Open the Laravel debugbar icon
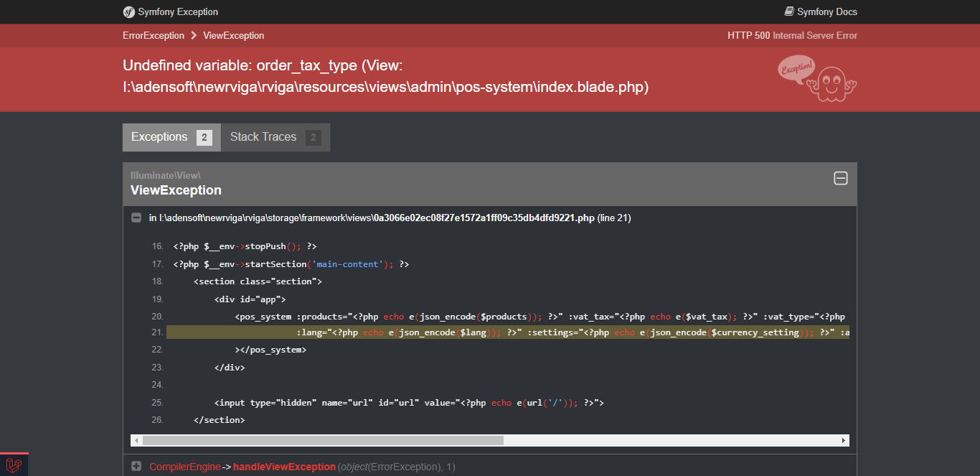 (x=14, y=465)
